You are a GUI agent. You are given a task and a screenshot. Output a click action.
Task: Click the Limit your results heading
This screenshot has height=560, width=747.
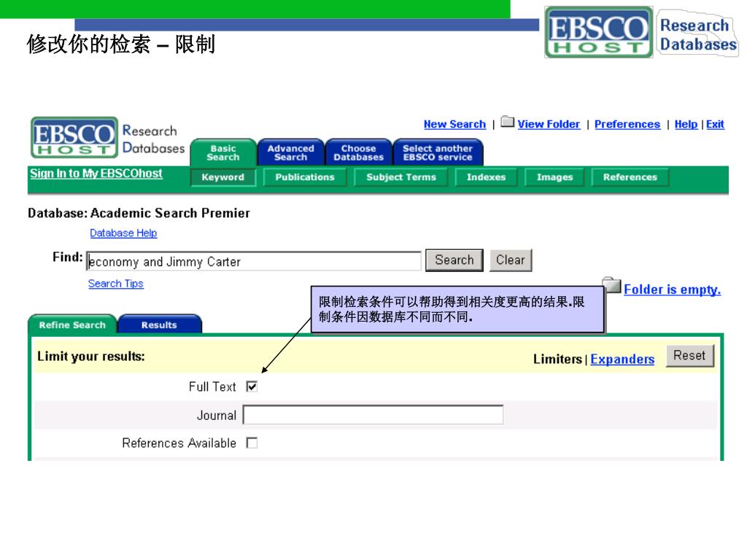click(91, 356)
